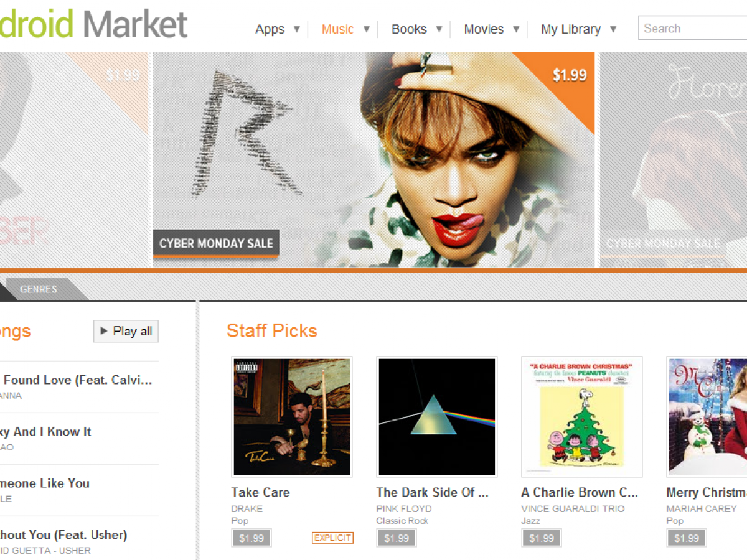Expand the Apps dropdown arrow
Viewport: 747px width, 560px height.
[297, 29]
